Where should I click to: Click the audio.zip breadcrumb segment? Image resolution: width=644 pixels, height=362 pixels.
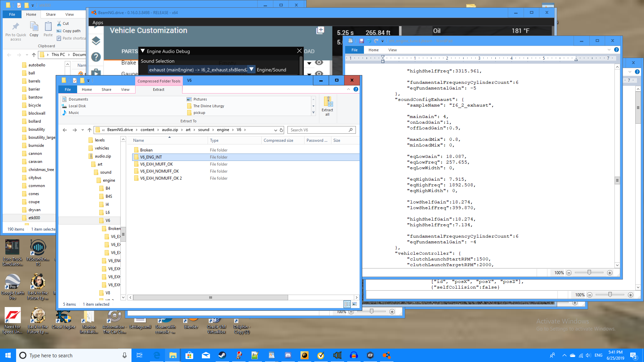pyautogui.click(x=170, y=130)
